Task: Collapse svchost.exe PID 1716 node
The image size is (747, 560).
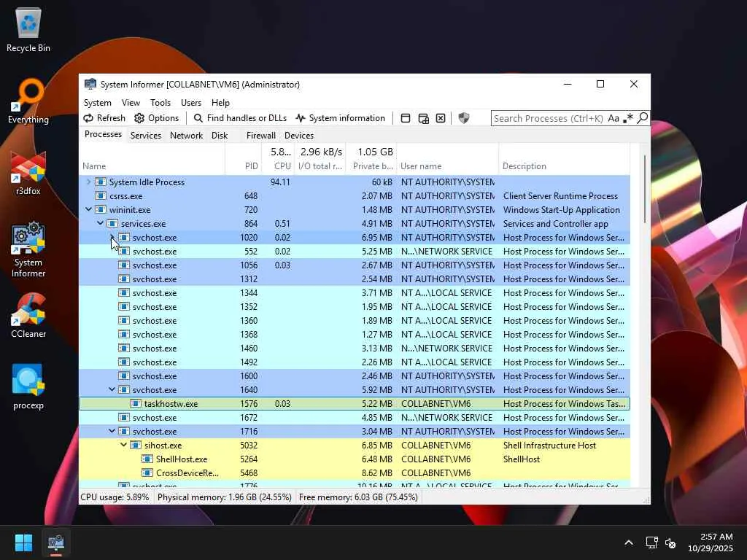Action: [x=112, y=431]
